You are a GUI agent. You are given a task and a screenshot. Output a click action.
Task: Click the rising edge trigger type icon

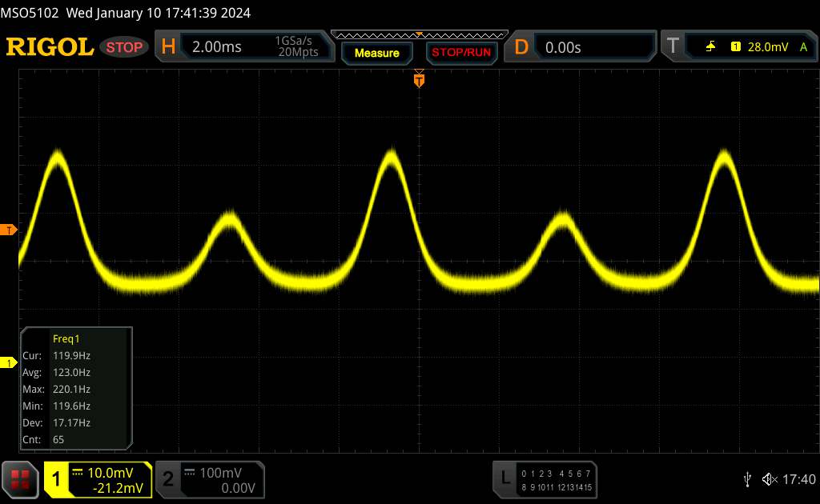coord(710,47)
